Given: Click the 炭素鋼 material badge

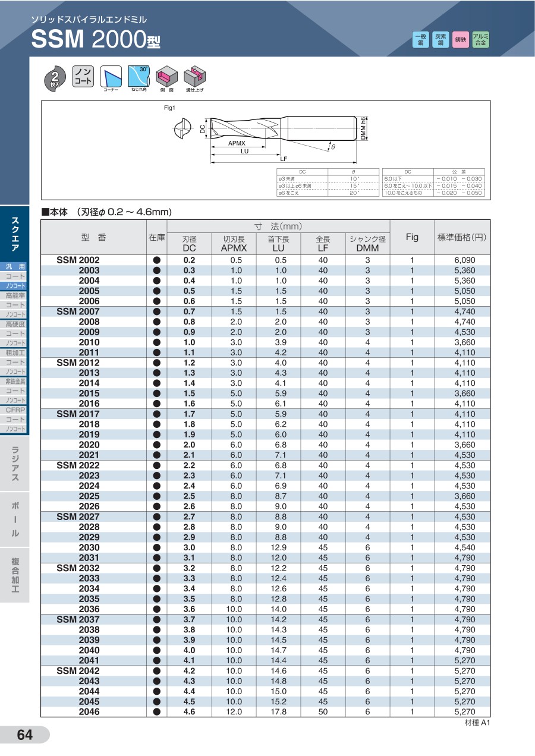Looking at the screenshot, I should (x=440, y=40).
